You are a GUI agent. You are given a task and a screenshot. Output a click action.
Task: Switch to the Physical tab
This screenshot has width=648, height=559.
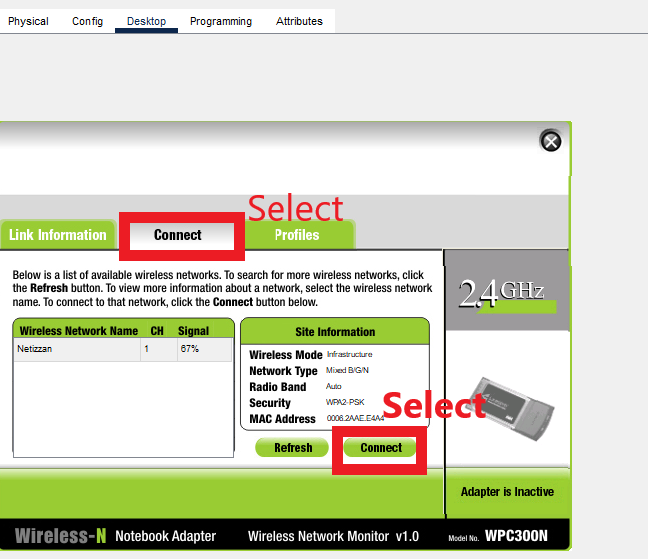28,21
